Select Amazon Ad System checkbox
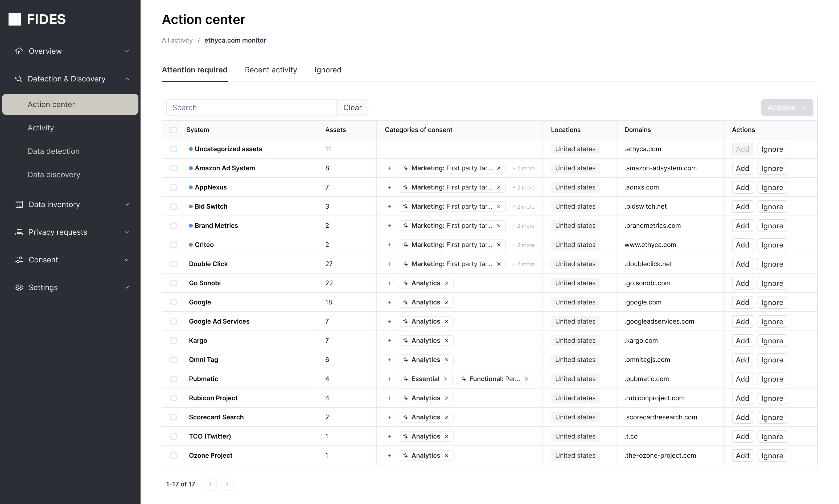The image size is (839, 504). click(x=174, y=168)
